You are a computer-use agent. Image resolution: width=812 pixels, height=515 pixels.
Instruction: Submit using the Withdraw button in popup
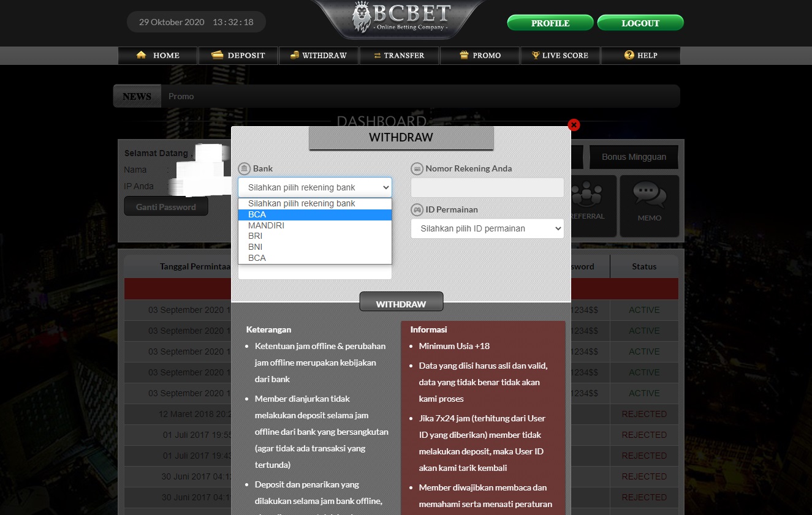[401, 304]
